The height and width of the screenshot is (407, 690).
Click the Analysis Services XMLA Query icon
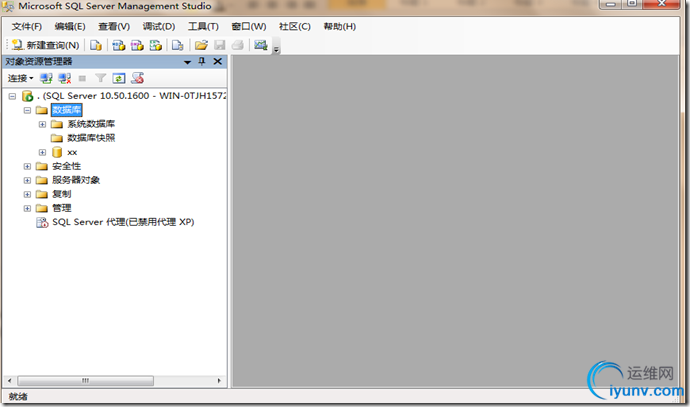tap(156, 45)
